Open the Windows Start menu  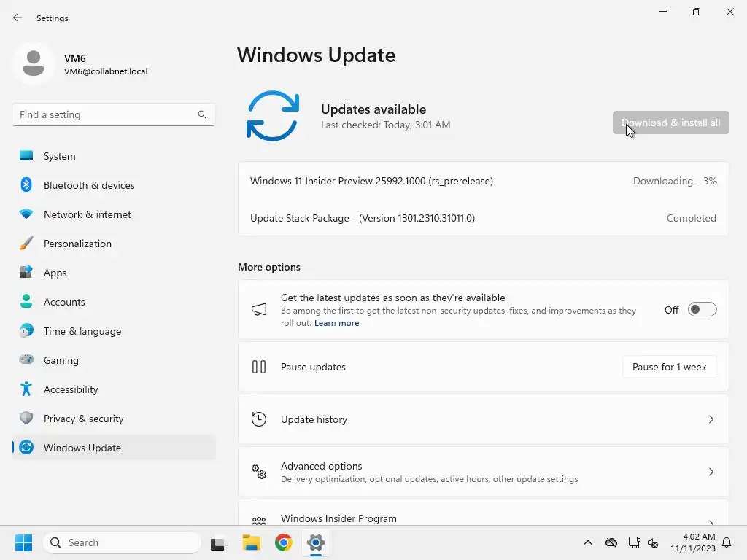23,542
